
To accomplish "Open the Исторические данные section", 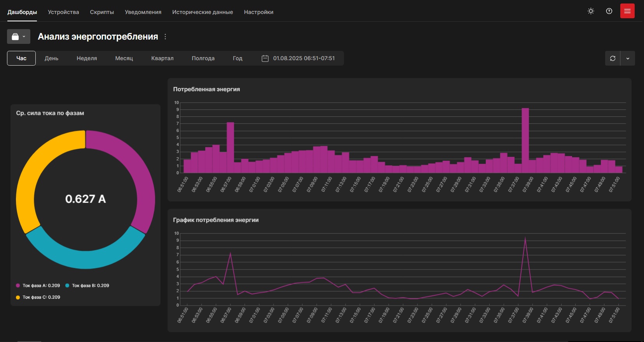I will click(x=202, y=12).
